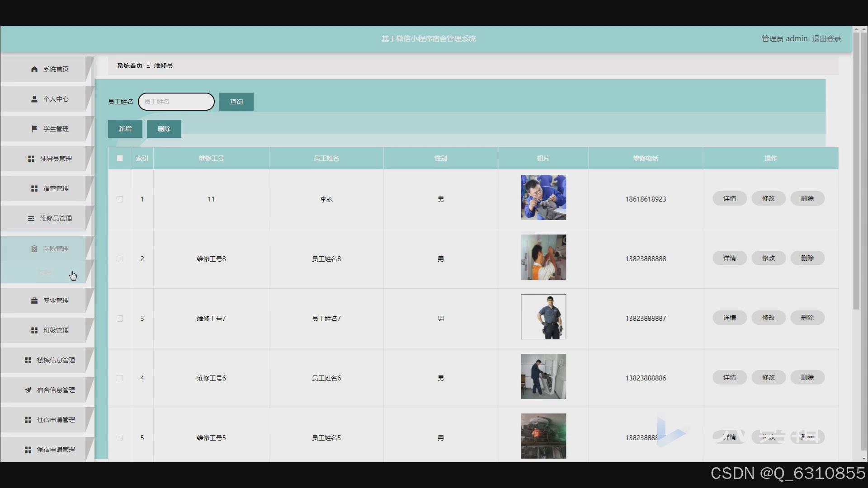Viewport: 868px width, 488px height.
Task: Check the checkbox for row 1
Action: pos(120,199)
